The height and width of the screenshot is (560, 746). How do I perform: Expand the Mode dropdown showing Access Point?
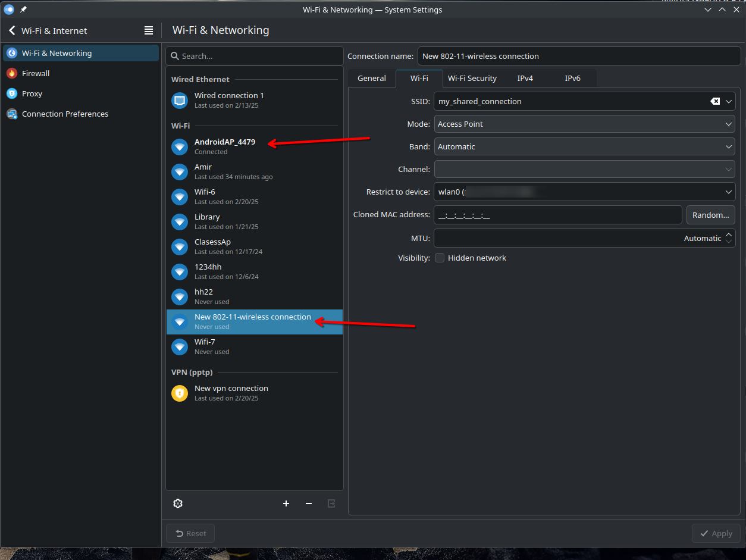coord(585,124)
